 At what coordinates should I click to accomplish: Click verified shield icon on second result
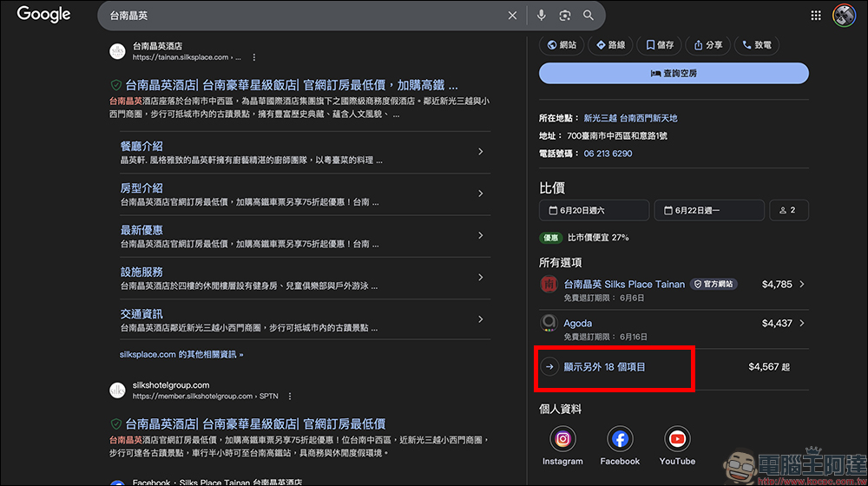pos(115,424)
